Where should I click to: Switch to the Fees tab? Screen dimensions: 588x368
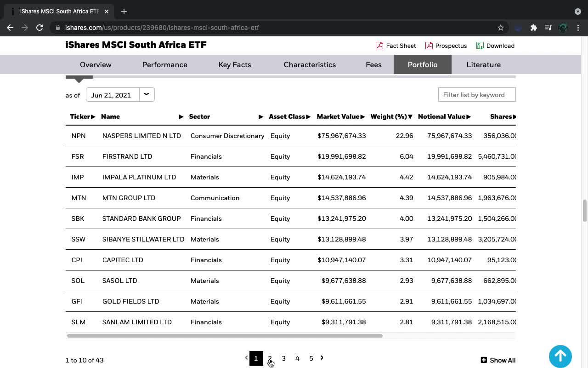click(x=373, y=64)
